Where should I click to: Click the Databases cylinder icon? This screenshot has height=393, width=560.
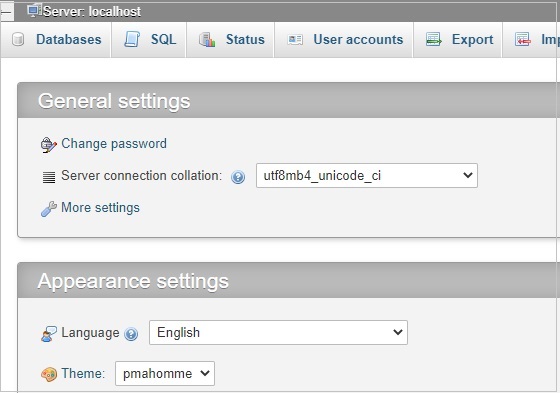18,39
